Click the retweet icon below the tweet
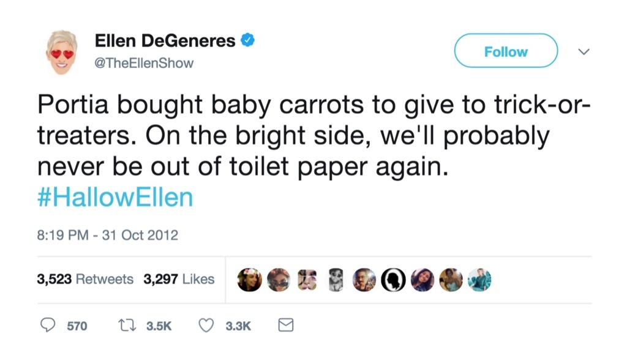This screenshot has width=627, height=364. coord(126,325)
